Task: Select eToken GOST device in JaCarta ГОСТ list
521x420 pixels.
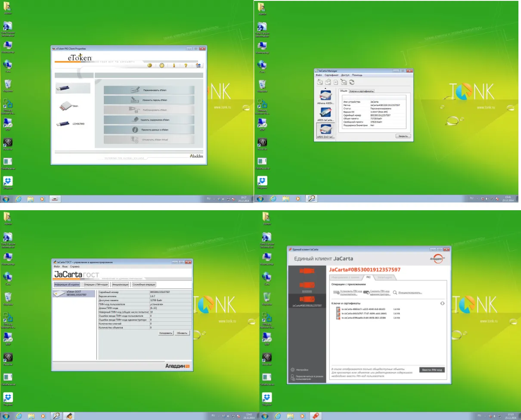Action: (x=73, y=293)
